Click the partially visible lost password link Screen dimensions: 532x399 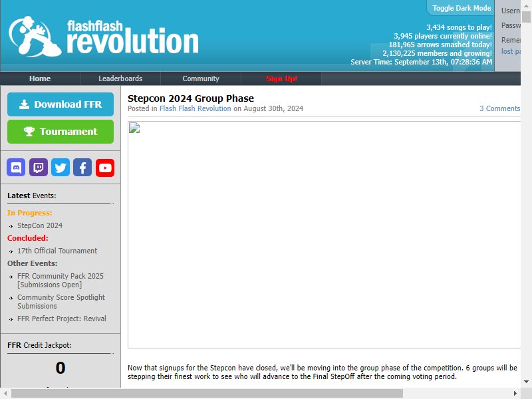pos(511,51)
